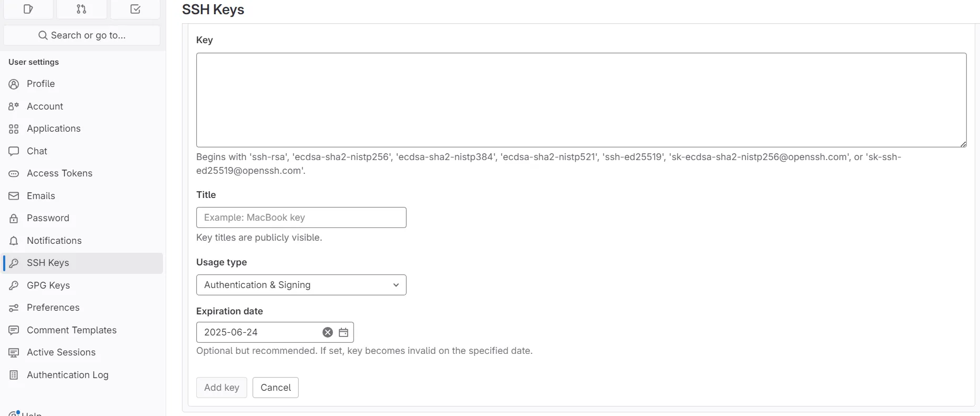Viewport: 980px width, 416px height.
Task: Open the Preferences settings page
Action: (x=53, y=308)
